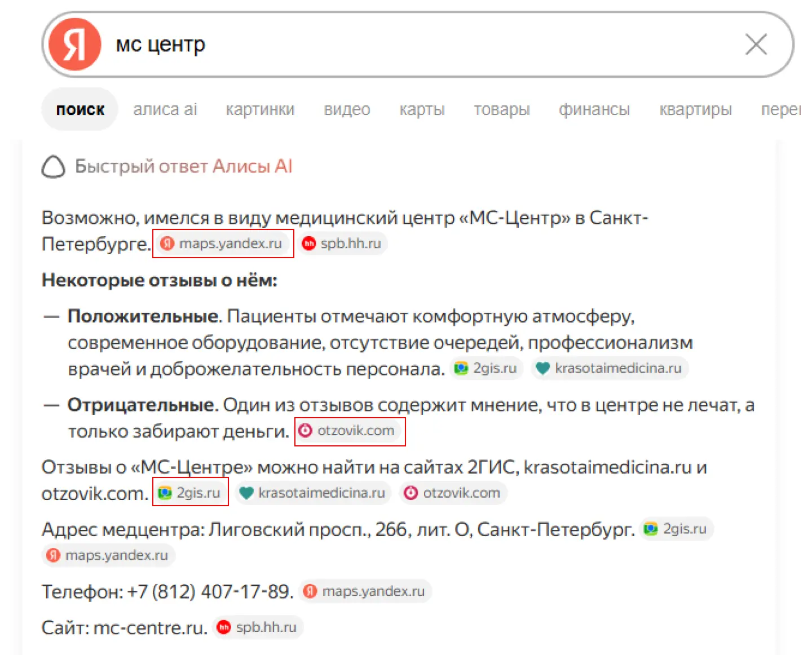The height and width of the screenshot is (655, 812).
Task: Open maps.yandex.ru source next to phone number
Action: click(x=365, y=591)
